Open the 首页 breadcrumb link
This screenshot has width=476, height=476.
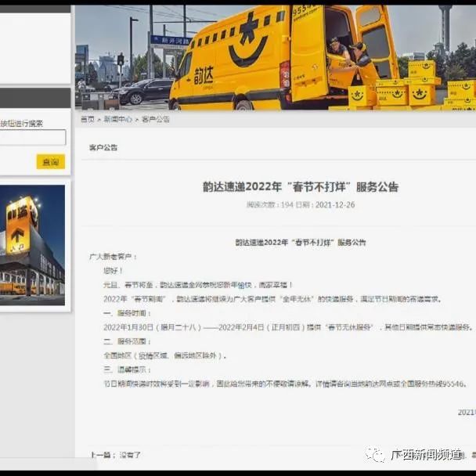tap(88, 119)
